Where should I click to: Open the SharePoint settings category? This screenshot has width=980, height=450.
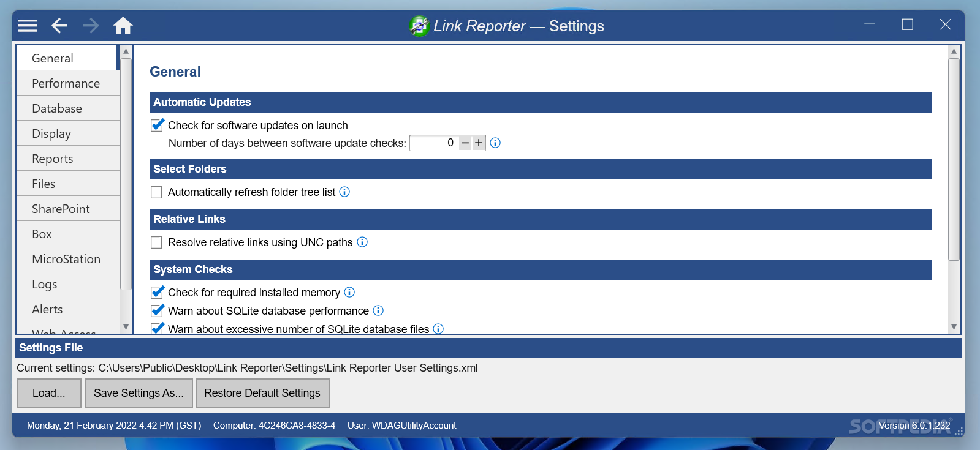67,209
